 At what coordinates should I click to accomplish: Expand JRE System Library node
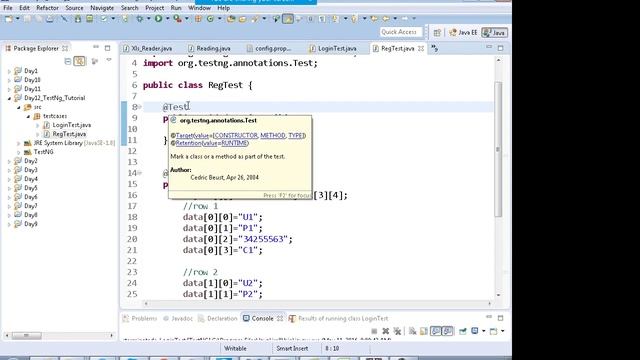coord(18,143)
